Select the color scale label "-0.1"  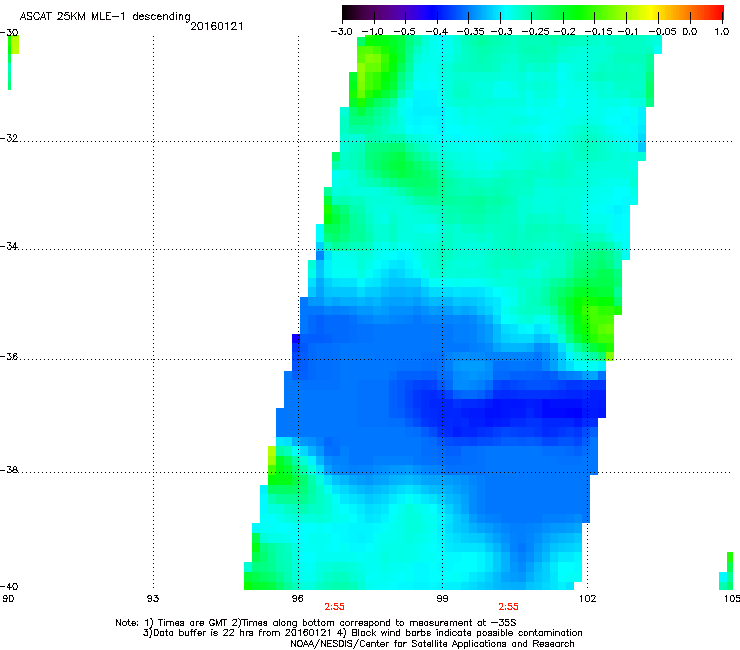pos(628,32)
